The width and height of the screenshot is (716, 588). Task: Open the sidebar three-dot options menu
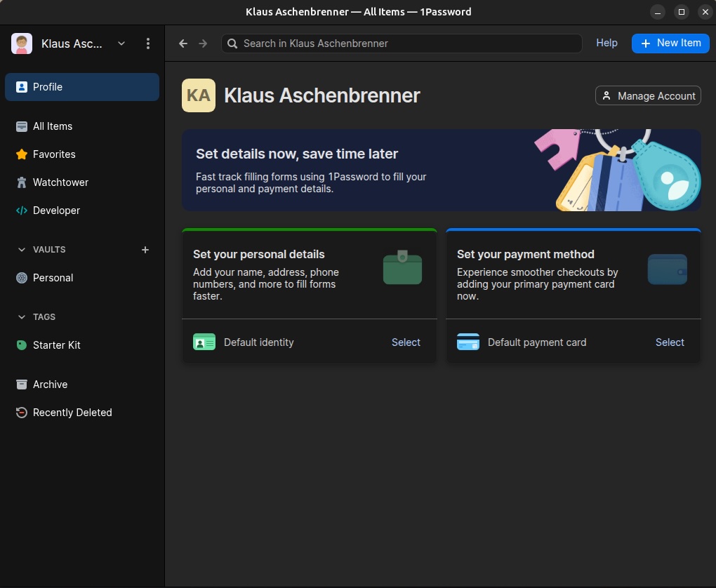(x=148, y=44)
